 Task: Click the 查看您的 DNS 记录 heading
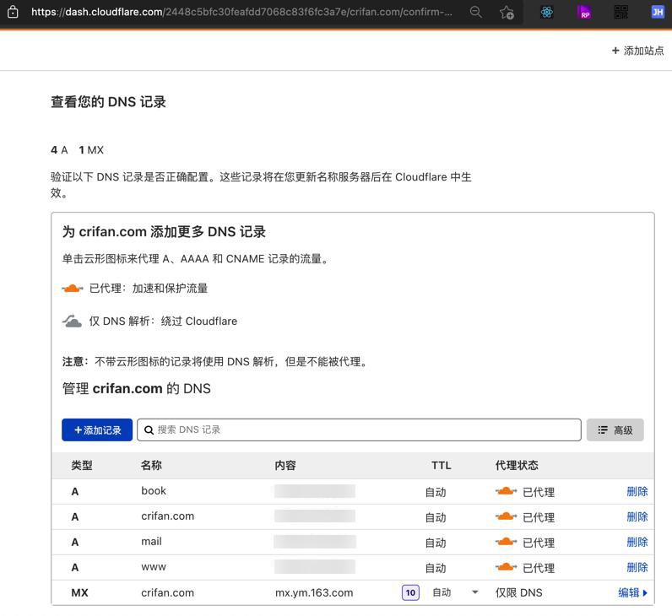click(108, 102)
